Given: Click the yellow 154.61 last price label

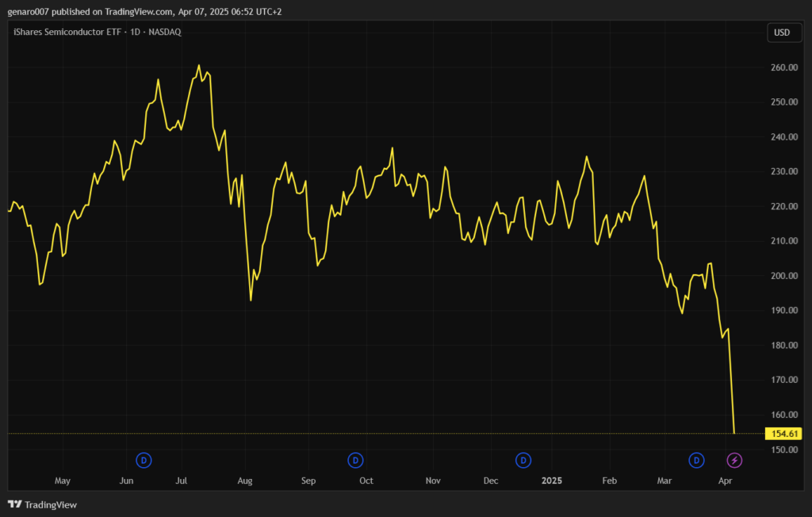Looking at the screenshot, I should tap(782, 434).
